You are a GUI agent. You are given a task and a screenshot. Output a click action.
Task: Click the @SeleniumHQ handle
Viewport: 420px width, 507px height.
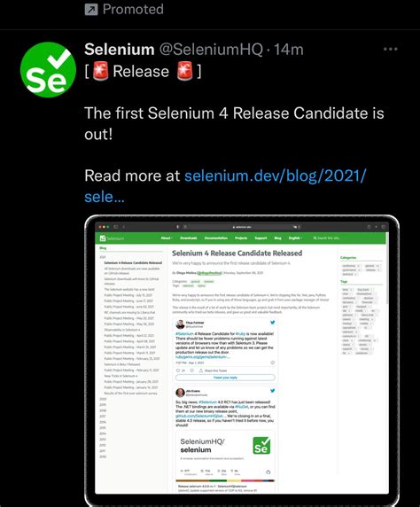coord(211,50)
